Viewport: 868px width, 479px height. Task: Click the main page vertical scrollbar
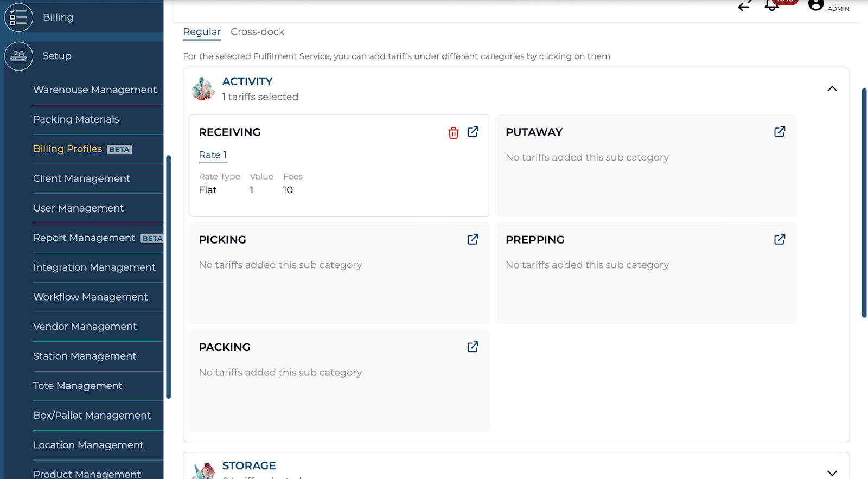tap(864, 203)
